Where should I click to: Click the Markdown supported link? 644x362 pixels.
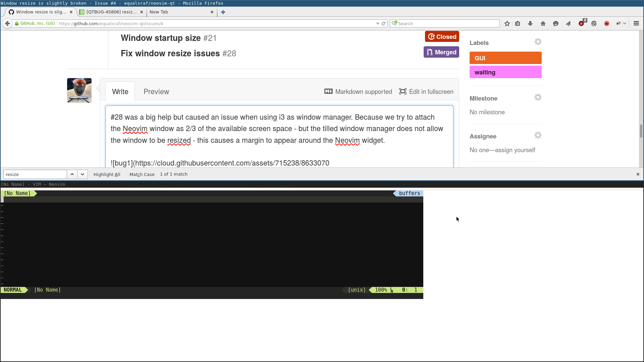[x=358, y=92]
